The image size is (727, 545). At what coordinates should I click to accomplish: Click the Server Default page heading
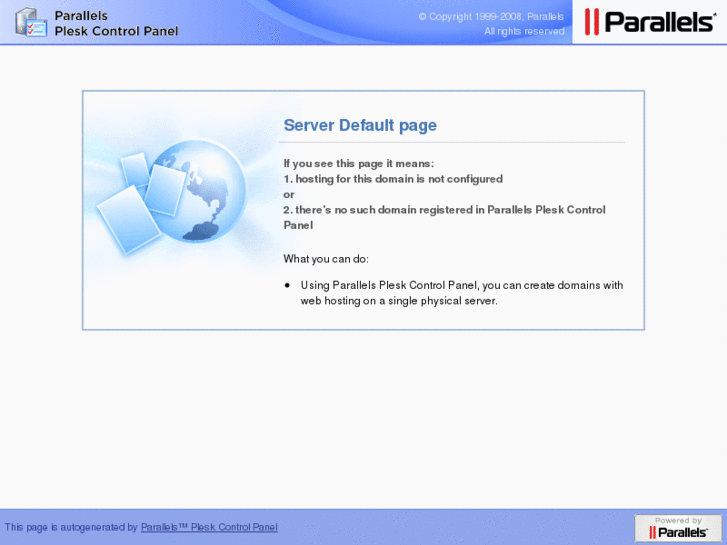pyautogui.click(x=360, y=125)
